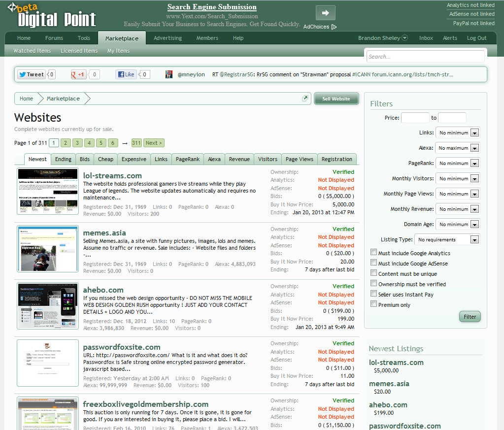Go to Next page of listings

pos(154,143)
